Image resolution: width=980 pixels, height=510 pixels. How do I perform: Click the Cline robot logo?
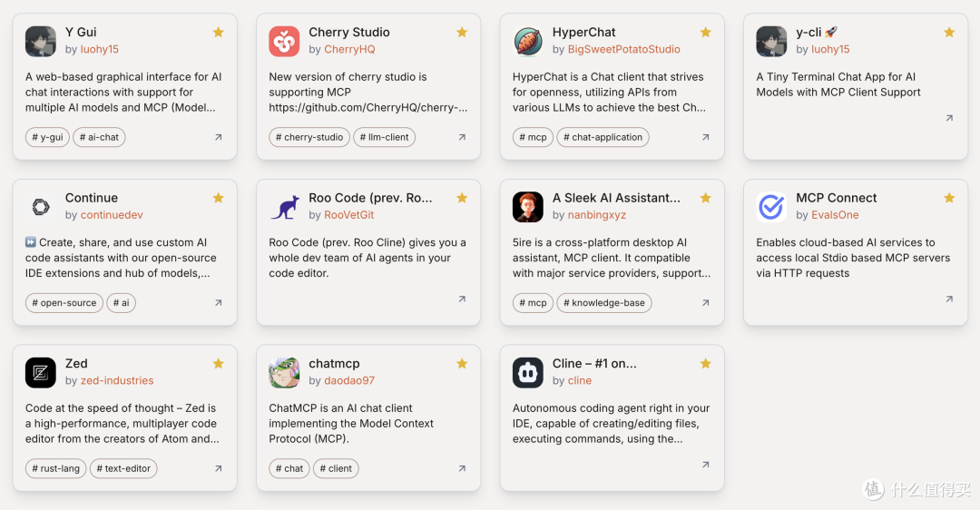[528, 372]
